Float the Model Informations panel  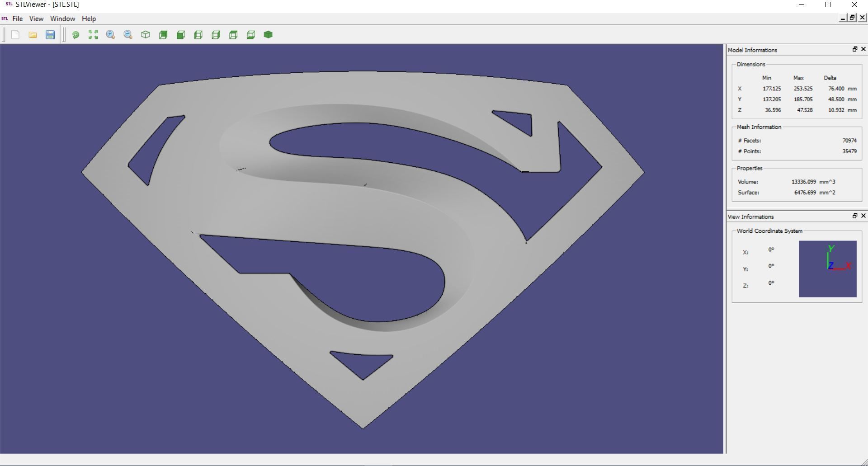pyautogui.click(x=854, y=49)
